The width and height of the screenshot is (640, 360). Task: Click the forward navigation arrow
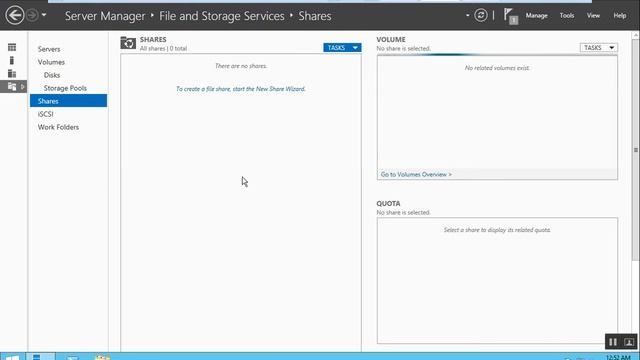32,16
